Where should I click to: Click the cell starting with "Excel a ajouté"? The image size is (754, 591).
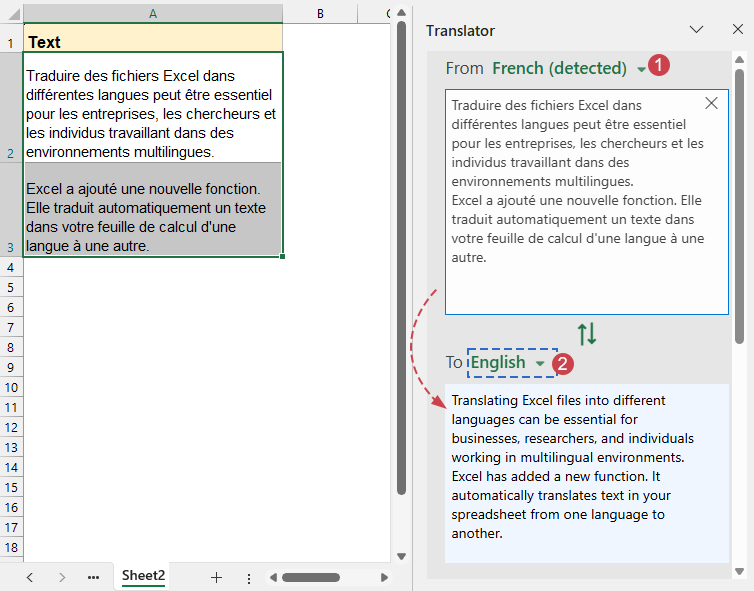(x=152, y=217)
